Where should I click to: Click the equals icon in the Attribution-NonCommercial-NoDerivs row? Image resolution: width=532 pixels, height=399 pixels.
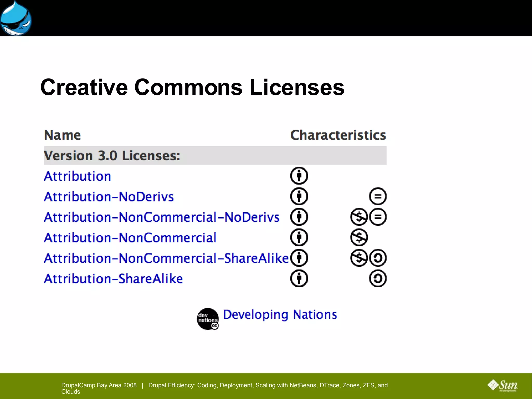click(378, 217)
